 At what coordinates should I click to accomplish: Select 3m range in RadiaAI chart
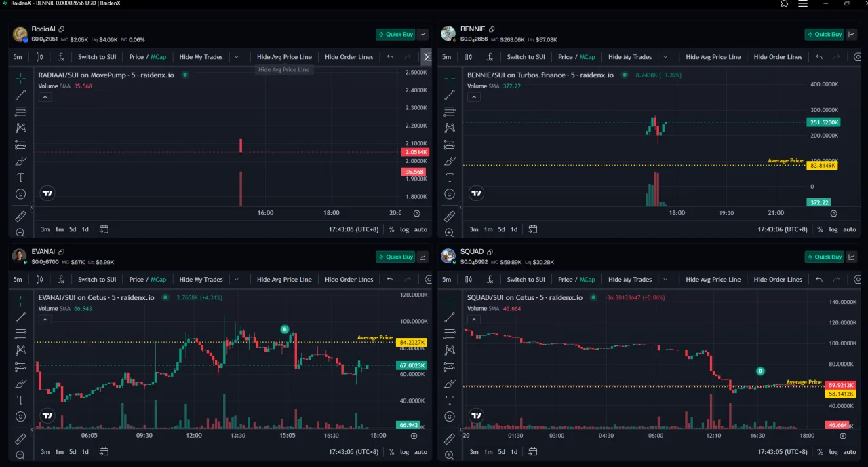click(x=45, y=229)
